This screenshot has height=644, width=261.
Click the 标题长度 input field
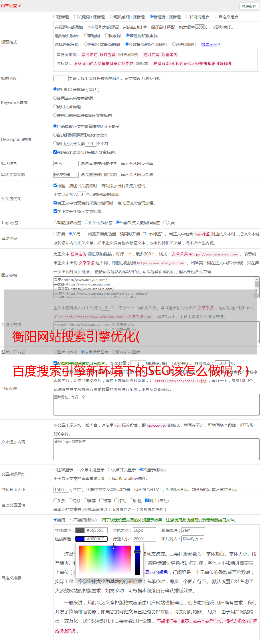pos(61,78)
